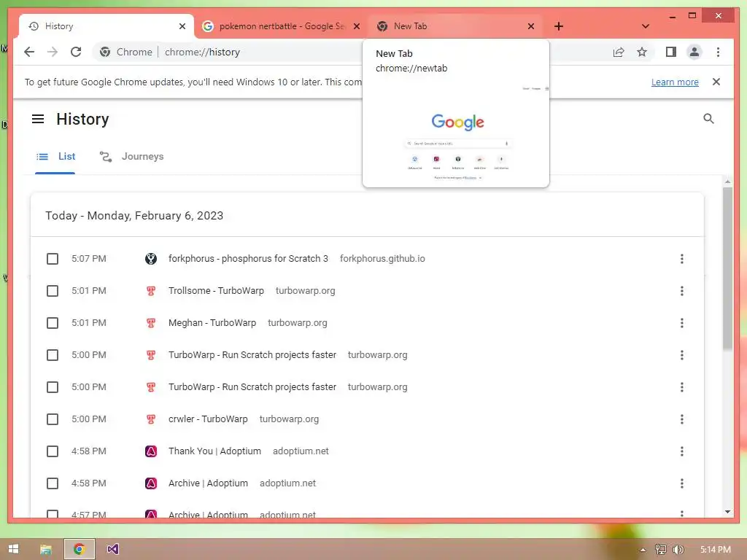The height and width of the screenshot is (560, 747).
Task: Click the forkphorus.github.io domain text
Action: pyautogui.click(x=382, y=259)
